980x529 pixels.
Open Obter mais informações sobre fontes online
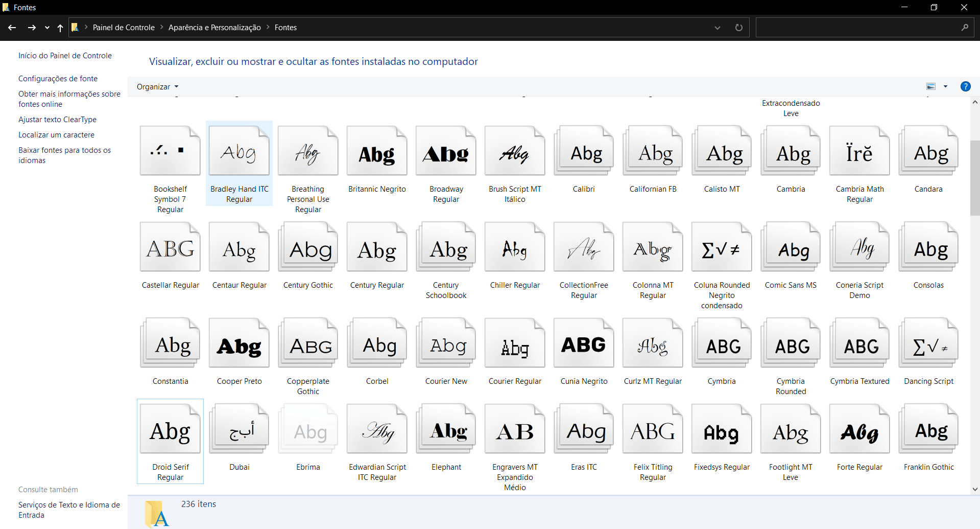pos(69,99)
